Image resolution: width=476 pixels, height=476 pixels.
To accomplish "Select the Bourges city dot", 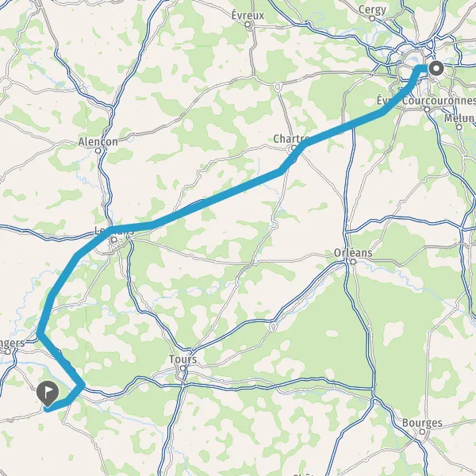I will (x=422, y=432).
